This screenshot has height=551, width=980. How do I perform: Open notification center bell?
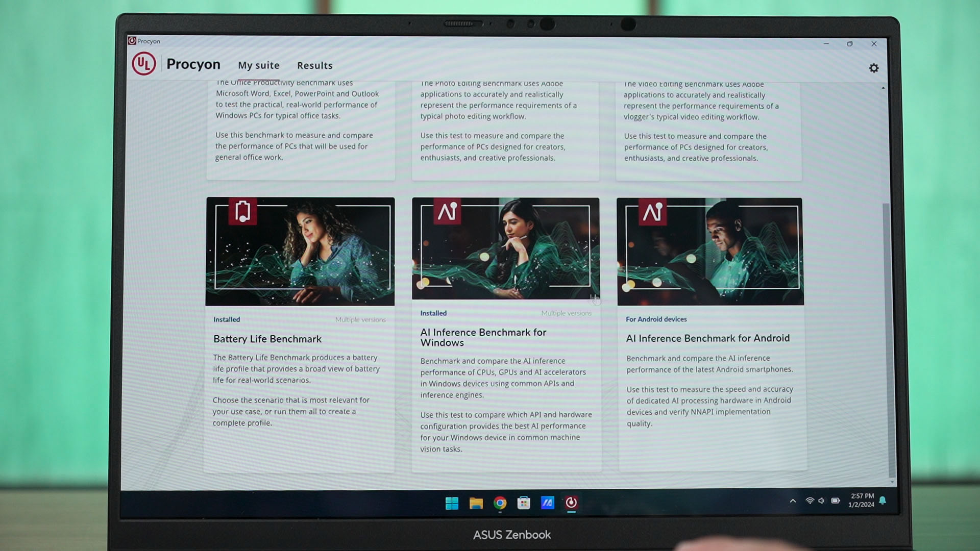883,500
